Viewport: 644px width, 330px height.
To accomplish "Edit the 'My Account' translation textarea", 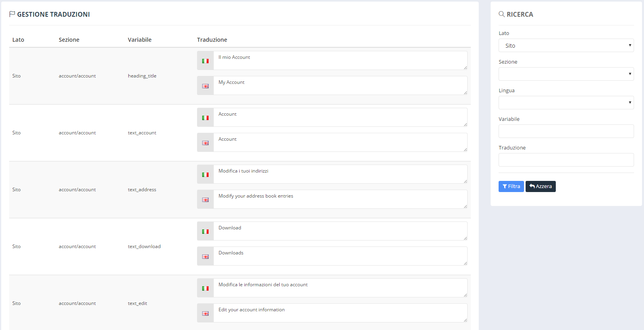I will [x=340, y=85].
